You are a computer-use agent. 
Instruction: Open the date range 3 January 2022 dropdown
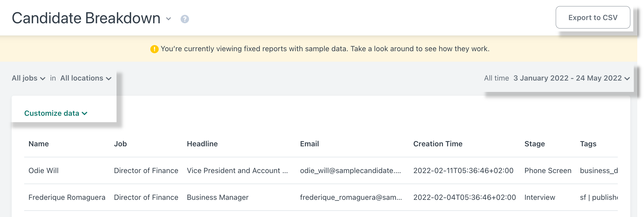pos(571,78)
